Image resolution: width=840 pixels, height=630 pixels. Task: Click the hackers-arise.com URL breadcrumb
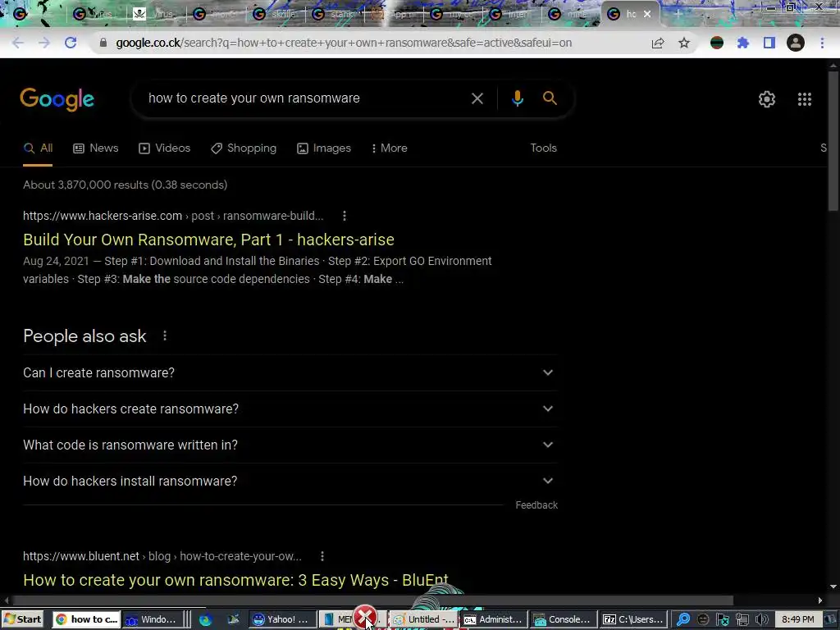(x=173, y=216)
